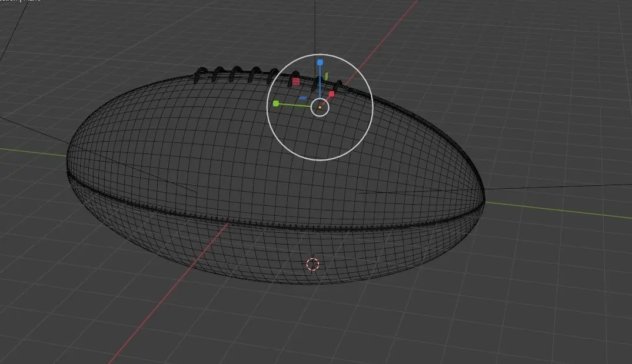Click the green Y-axis scale handle cube
The height and width of the screenshot is (364, 632).
[276, 104]
